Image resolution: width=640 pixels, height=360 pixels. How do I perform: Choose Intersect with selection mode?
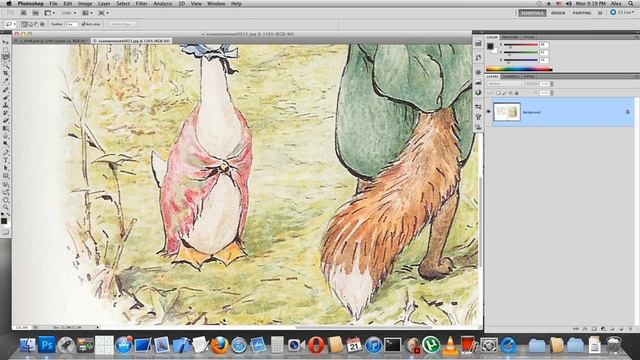tap(42, 24)
